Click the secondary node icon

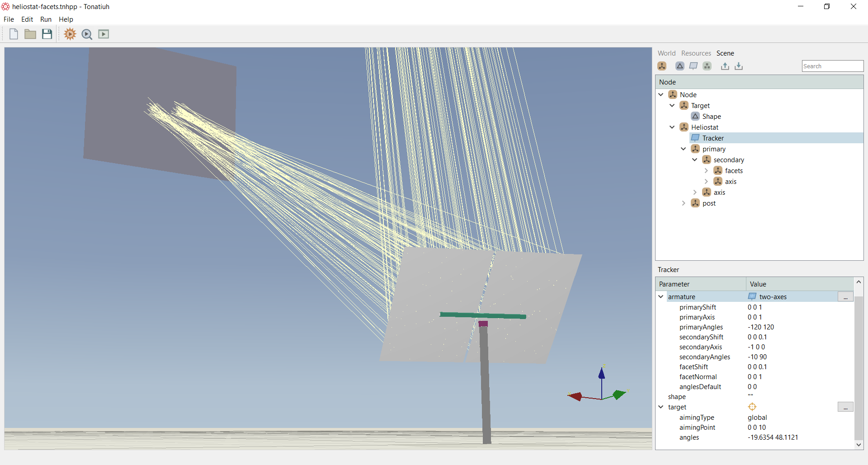pyautogui.click(x=707, y=160)
